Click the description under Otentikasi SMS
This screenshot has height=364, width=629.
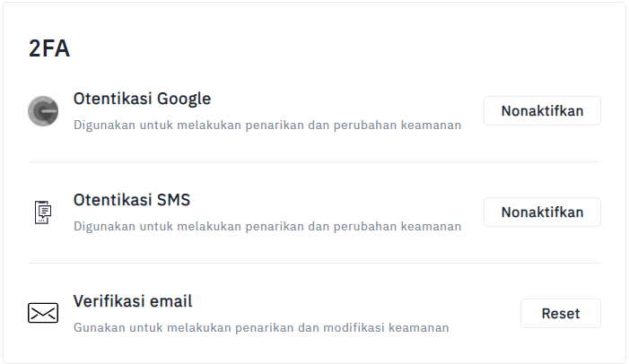[267, 227]
